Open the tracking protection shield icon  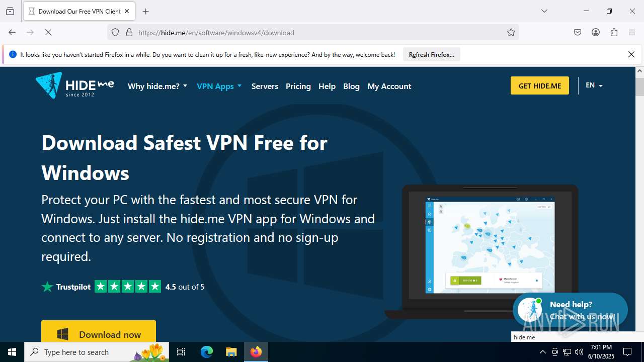pyautogui.click(x=115, y=32)
